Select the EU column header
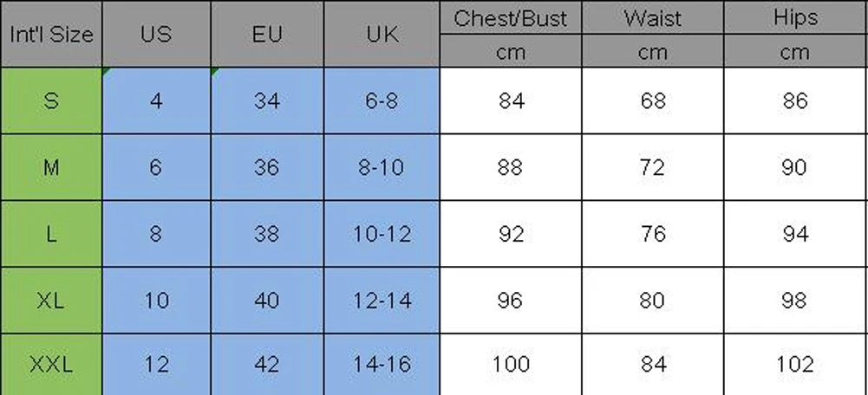Screen dimensions: 868x395 (267, 35)
